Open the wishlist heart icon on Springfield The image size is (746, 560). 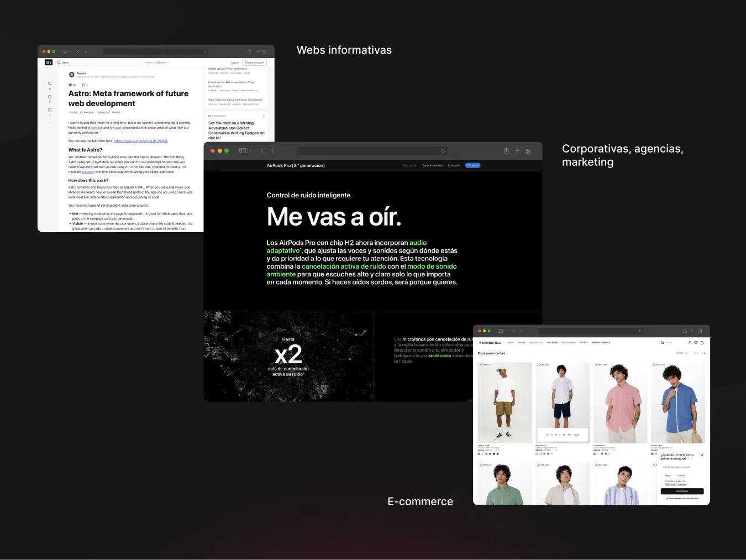point(696,343)
